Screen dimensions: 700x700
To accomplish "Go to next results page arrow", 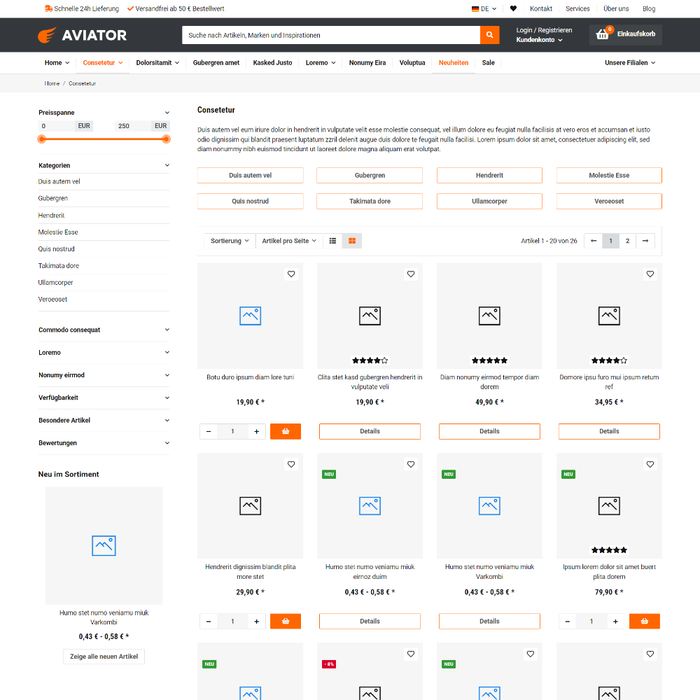I will click(x=646, y=241).
